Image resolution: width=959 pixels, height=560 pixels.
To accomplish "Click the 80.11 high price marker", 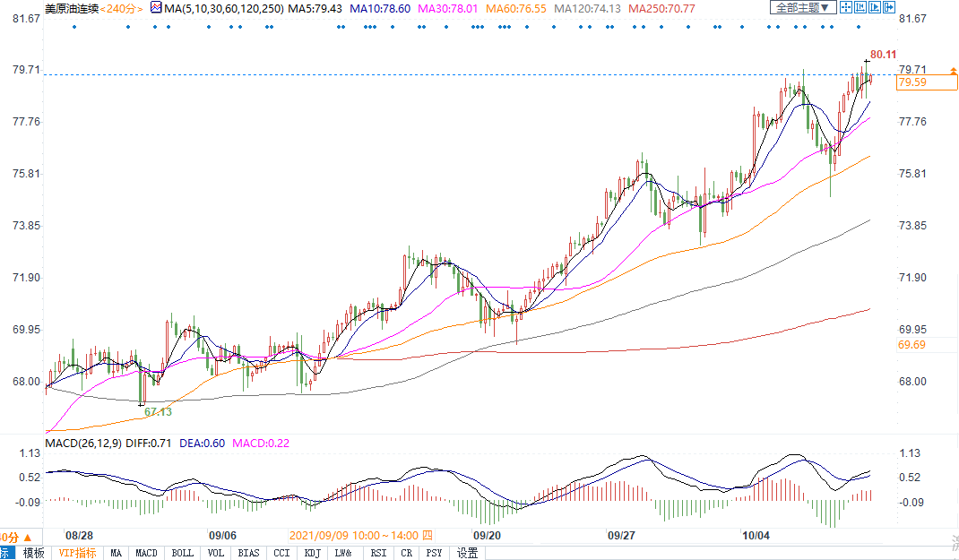I will pos(883,54).
